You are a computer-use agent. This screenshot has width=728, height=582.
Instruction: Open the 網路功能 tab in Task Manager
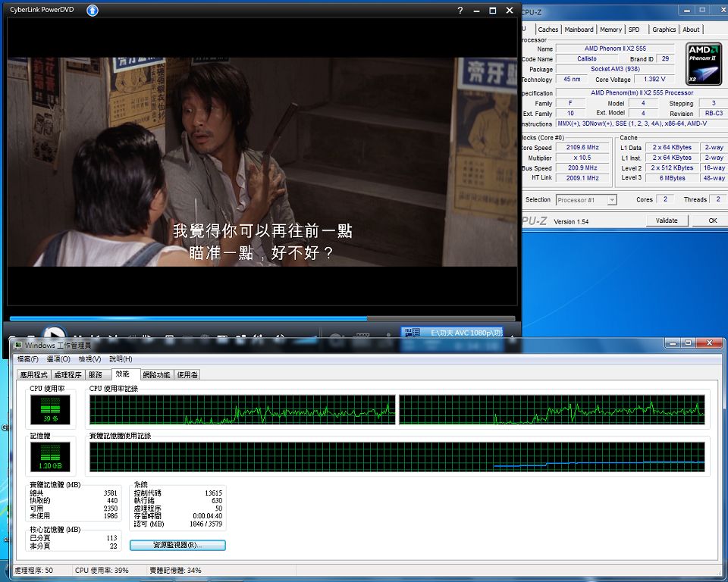[156, 375]
